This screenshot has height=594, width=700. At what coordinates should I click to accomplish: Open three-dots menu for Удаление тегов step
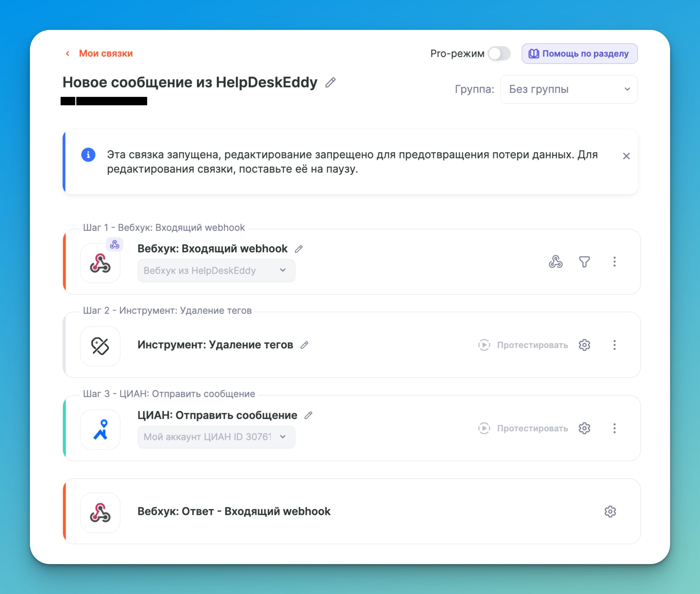pyautogui.click(x=614, y=345)
